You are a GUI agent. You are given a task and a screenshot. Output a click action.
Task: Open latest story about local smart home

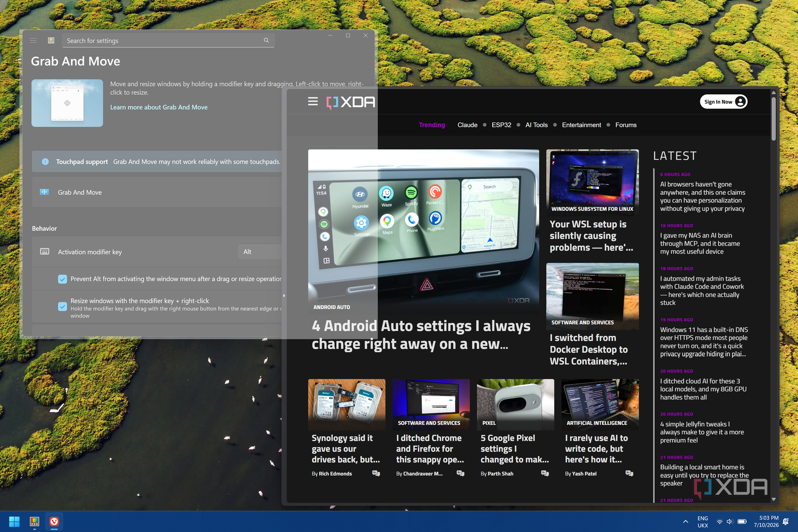(x=704, y=475)
